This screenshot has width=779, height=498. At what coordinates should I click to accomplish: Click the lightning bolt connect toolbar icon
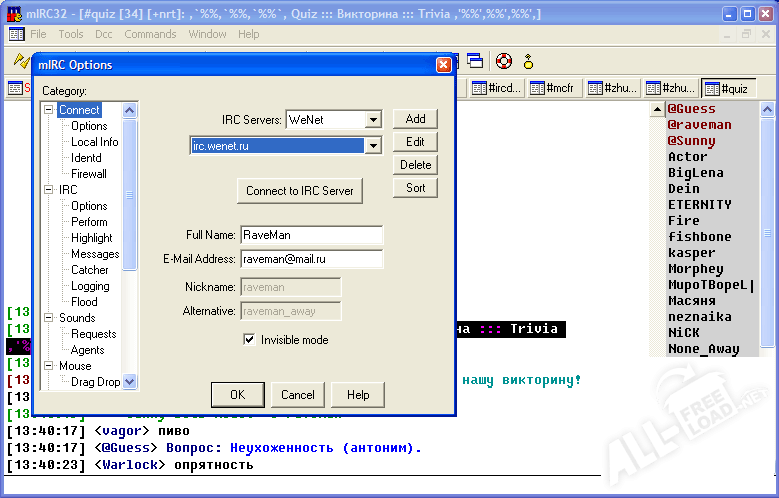(x=18, y=61)
